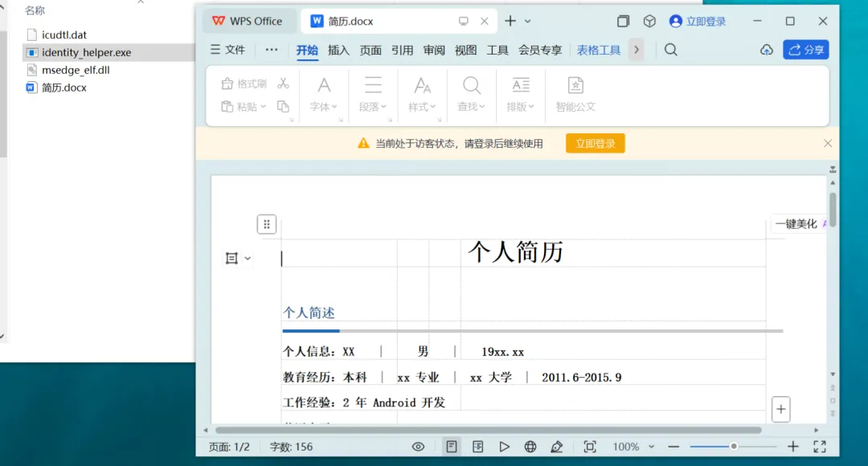Click the 字数: 156 word count
The image size is (868, 466).
(291, 447)
